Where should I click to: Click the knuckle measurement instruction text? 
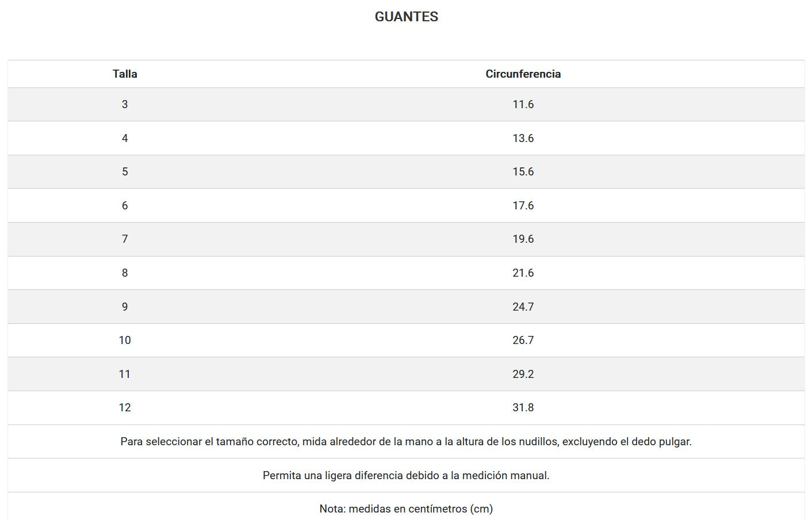406,442
